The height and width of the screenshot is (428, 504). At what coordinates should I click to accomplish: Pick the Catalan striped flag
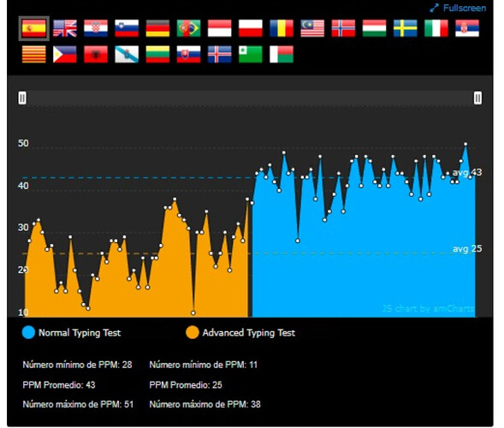point(33,54)
